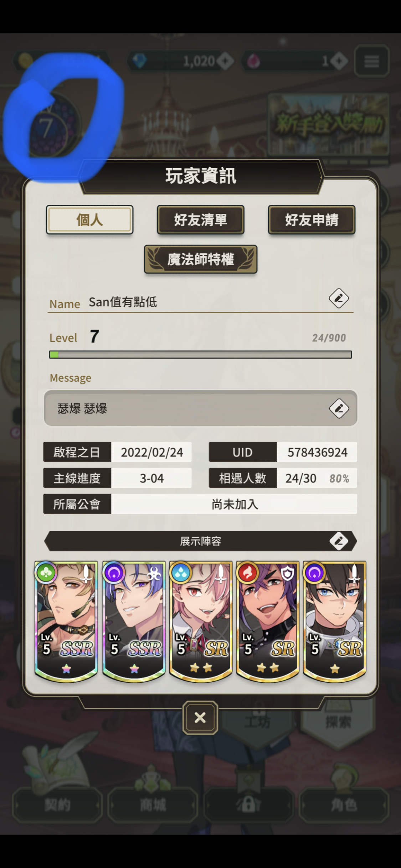Select the blonde SSR character card
This screenshot has width=401, height=868.
[66, 621]
